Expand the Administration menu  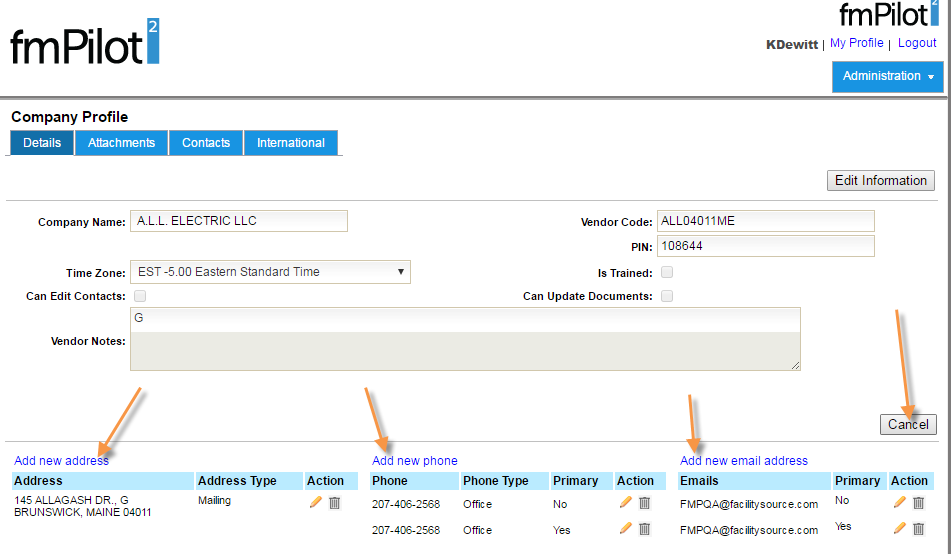tap(887, 76)
